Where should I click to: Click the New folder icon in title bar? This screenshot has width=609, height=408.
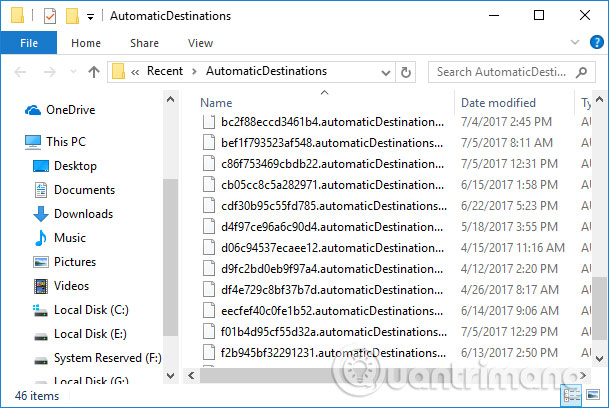pos(71,16)
